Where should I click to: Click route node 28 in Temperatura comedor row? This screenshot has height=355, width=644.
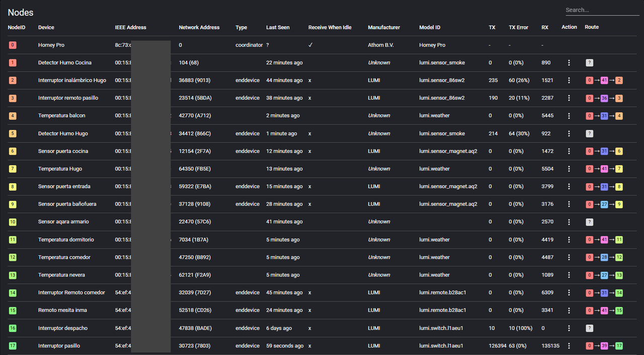pyautogui.click(x=604, y=258)
